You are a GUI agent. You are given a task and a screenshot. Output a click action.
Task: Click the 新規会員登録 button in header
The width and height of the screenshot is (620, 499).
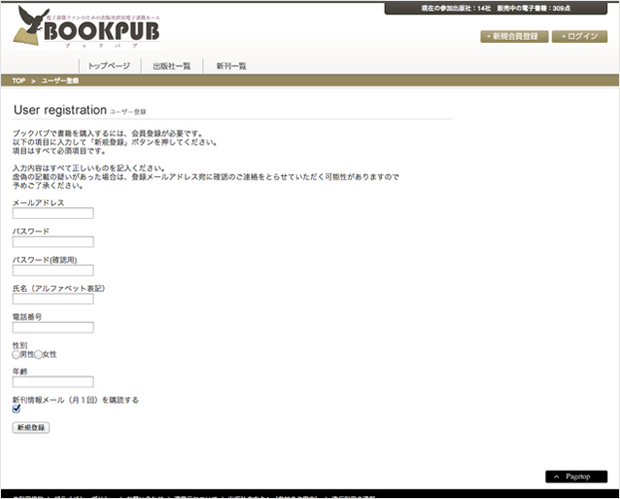[514, 36]
